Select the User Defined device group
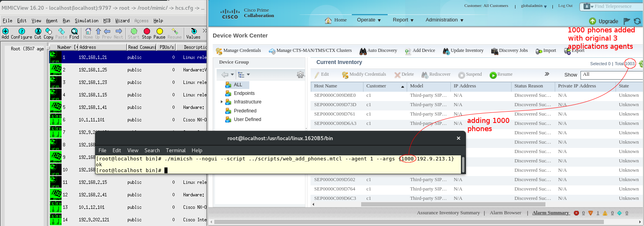The image size is (644, 226). click(x=247, y=119)
